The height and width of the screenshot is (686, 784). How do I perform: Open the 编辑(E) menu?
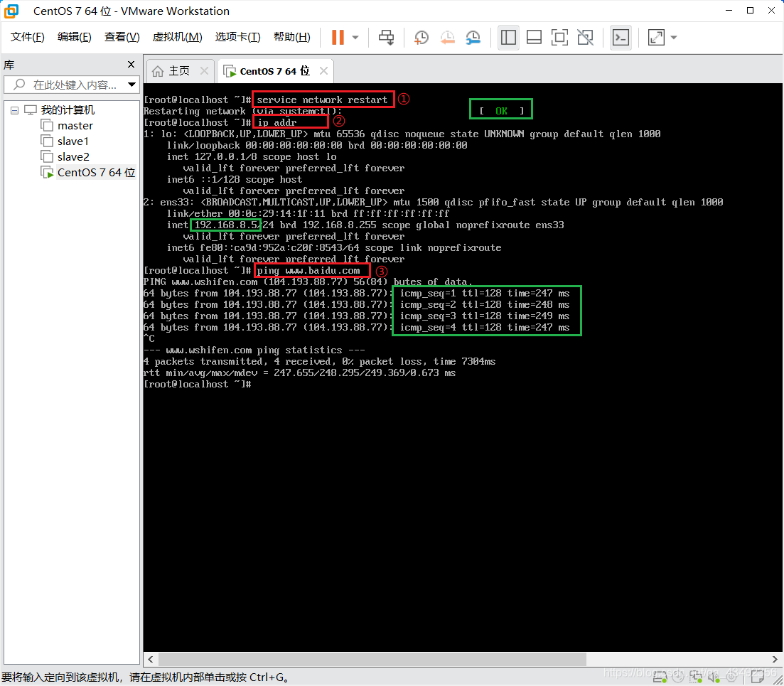coord(75,37)
